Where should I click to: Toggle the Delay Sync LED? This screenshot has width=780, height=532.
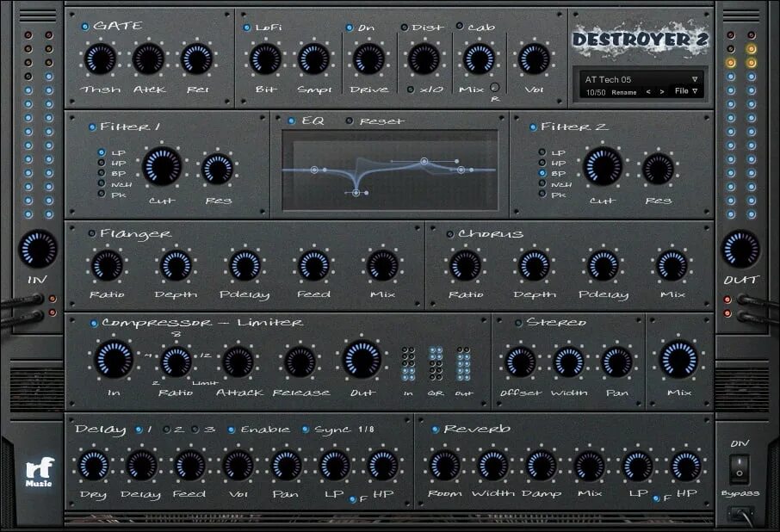click(306, 430)
